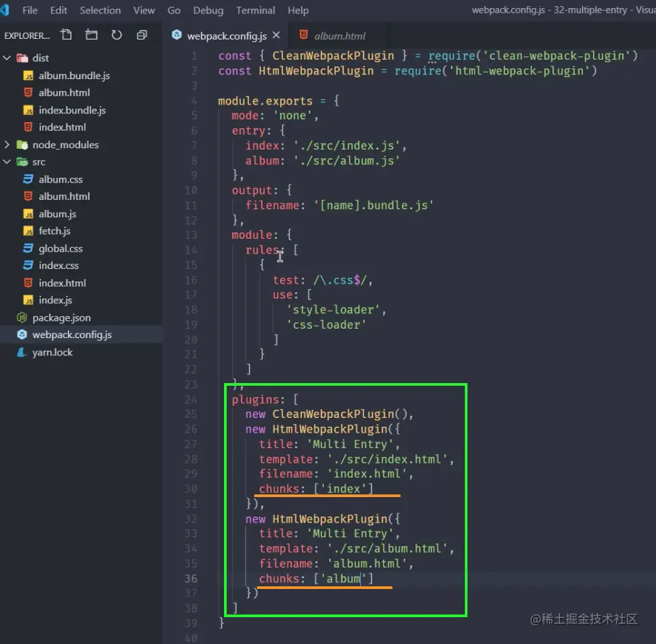
Task: Open index.css in the file tree
Action: click(x=58, y=266)
